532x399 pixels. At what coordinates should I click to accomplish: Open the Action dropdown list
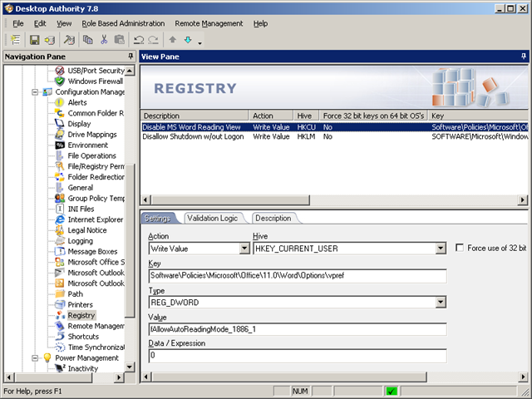[x=244, y=249]
